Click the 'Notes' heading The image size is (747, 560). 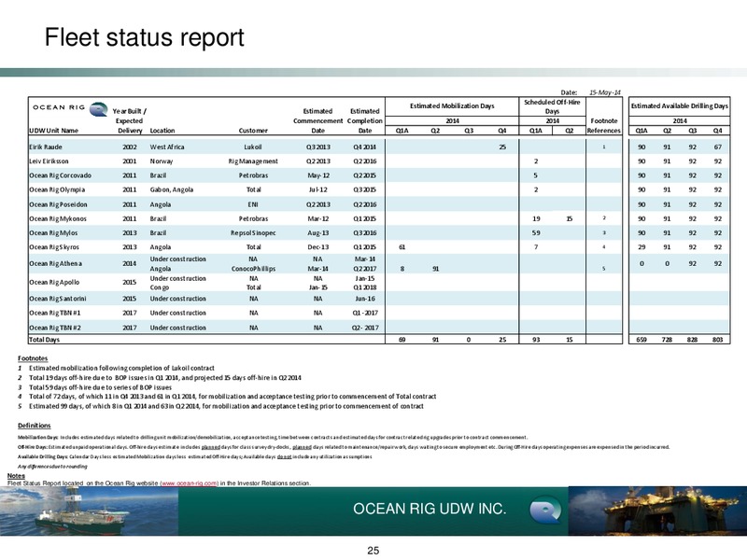coord(16,476)
